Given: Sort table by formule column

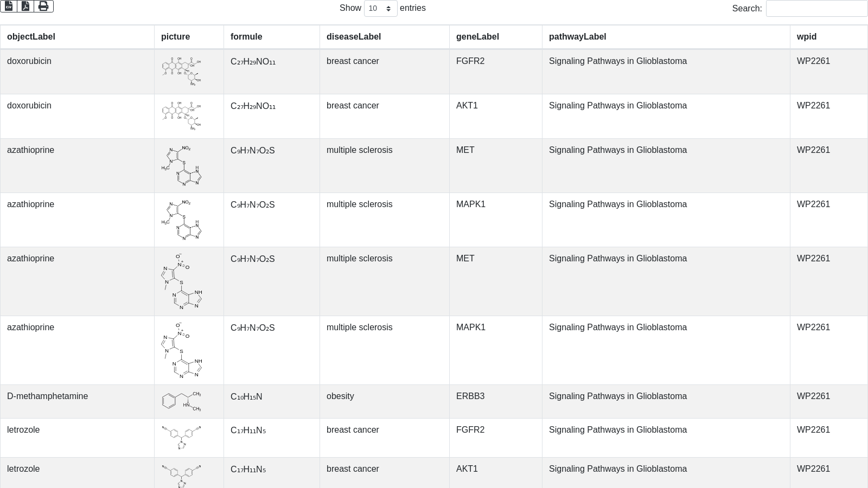Looking at the screenshot, I should click(x=246, y=37).
